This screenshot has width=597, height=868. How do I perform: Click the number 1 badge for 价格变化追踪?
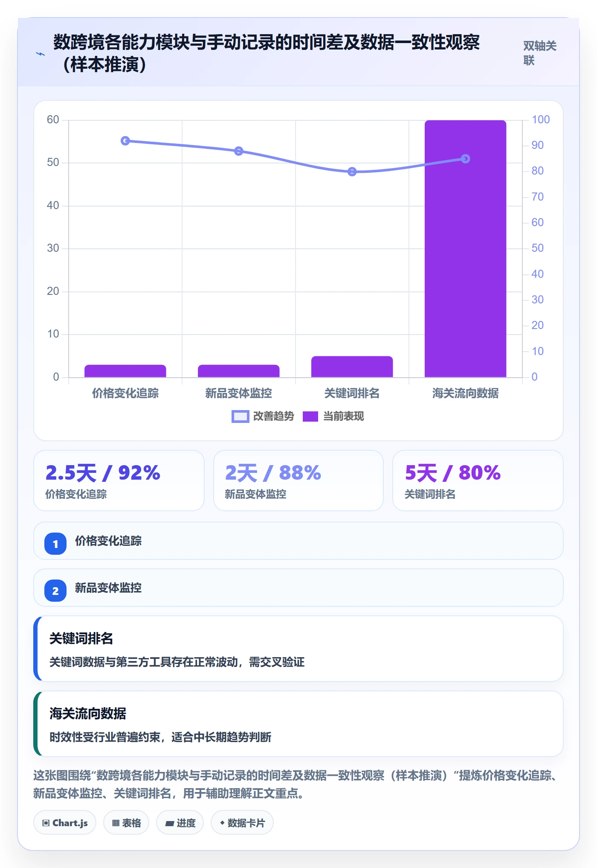point(55,544)
